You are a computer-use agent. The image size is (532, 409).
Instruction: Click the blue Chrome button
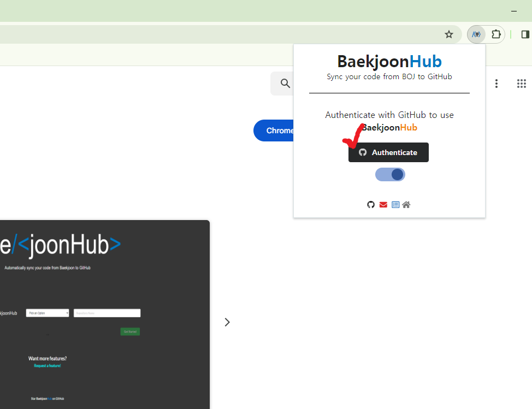274,131
